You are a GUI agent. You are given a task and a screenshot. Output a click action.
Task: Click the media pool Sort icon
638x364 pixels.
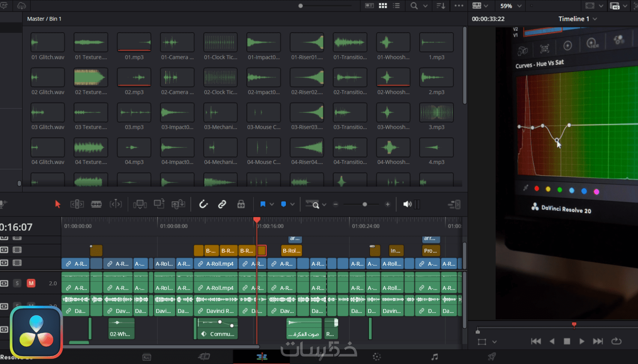point(441,6)
